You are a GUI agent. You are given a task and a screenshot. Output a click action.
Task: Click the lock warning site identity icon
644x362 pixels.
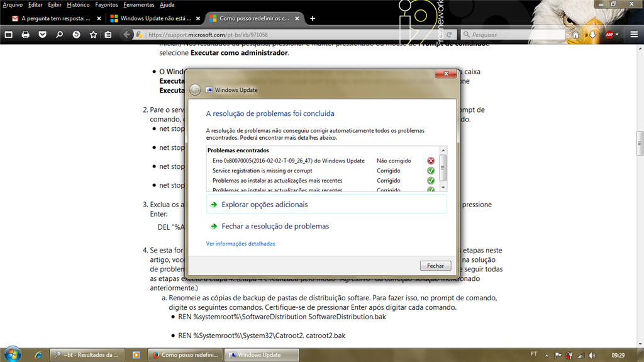pyautogui.click(x=140, y=35)
